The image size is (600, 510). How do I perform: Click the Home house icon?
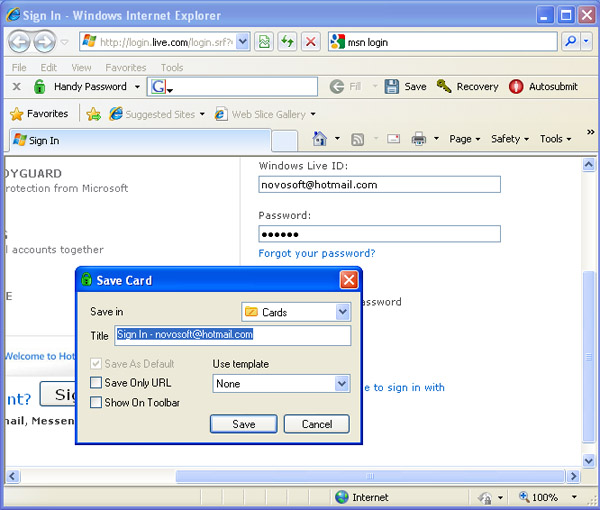[x=320, y=138]
